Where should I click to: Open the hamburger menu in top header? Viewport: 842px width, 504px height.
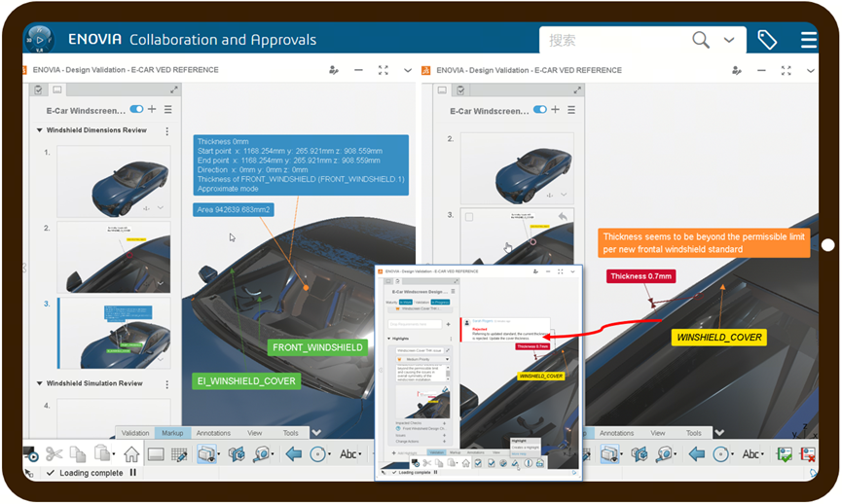809,40
